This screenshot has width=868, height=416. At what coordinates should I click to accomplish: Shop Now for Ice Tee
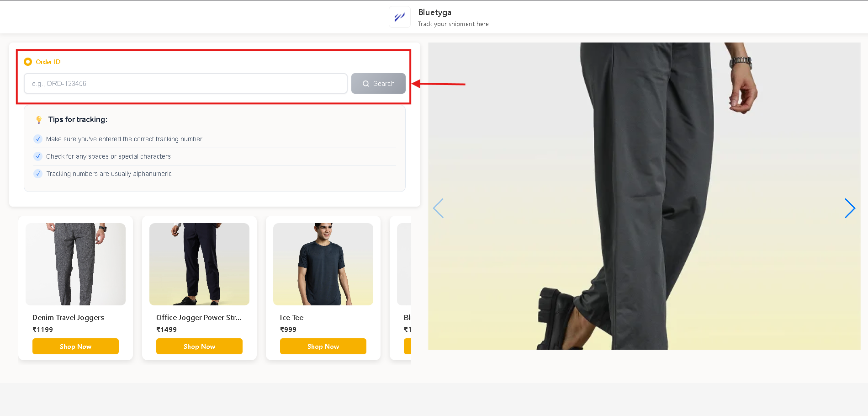click(x=323, y=347)
